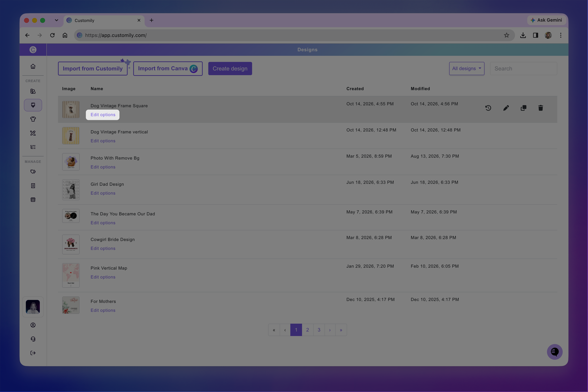This screenshot has height=392, width=588.
Task: Open the All designs dropdown
Action: pyautogui.click(x=467, y=69)
